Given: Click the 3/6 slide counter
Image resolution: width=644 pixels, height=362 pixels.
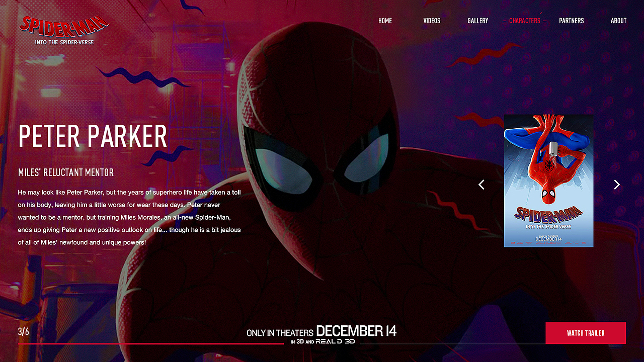Looking at the screenshot, I should click(24, 332).
